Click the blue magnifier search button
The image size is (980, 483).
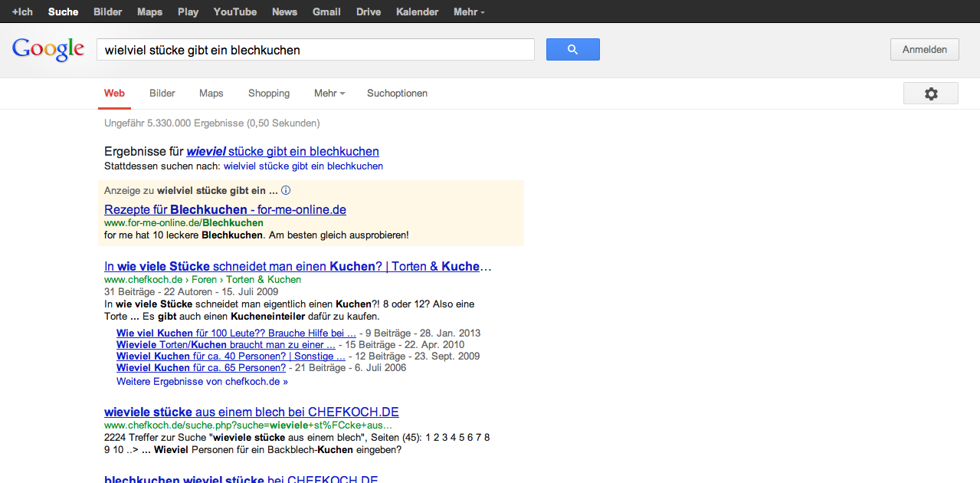coord(572,50)
